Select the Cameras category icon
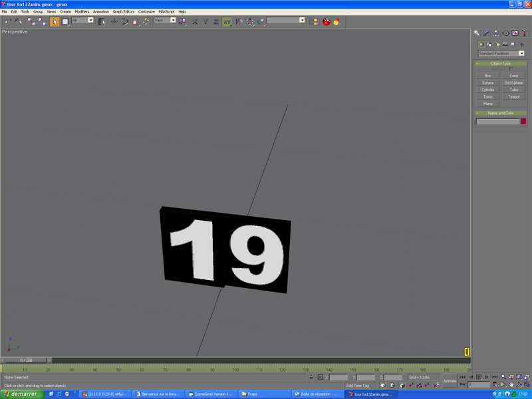The width and height of the screenshot is (532, 399). [x=505, y=45]
